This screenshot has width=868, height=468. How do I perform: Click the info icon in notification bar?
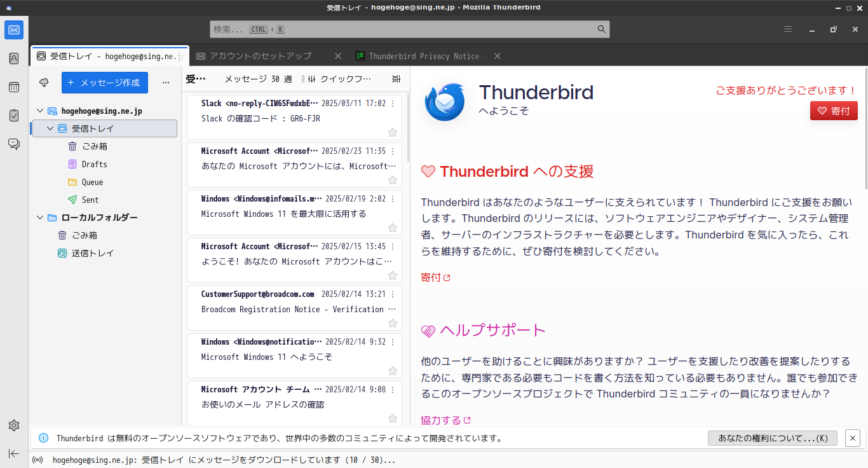click(x=43, y=438)
